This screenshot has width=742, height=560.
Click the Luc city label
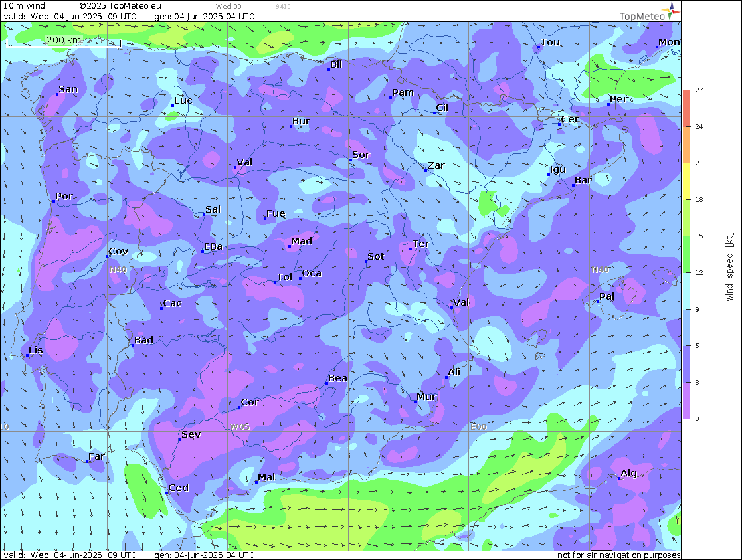[x=183, y=100]
